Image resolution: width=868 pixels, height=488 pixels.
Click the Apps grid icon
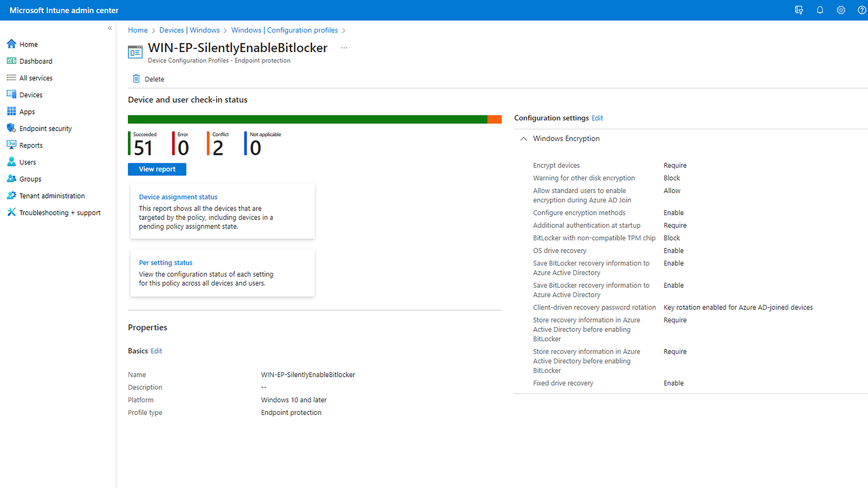click(x=12, y=111)
